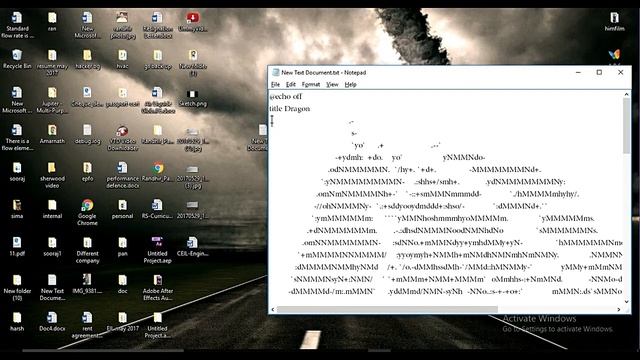
Task: Select the 'performance defence.docx' Word file
Action: 122,175
